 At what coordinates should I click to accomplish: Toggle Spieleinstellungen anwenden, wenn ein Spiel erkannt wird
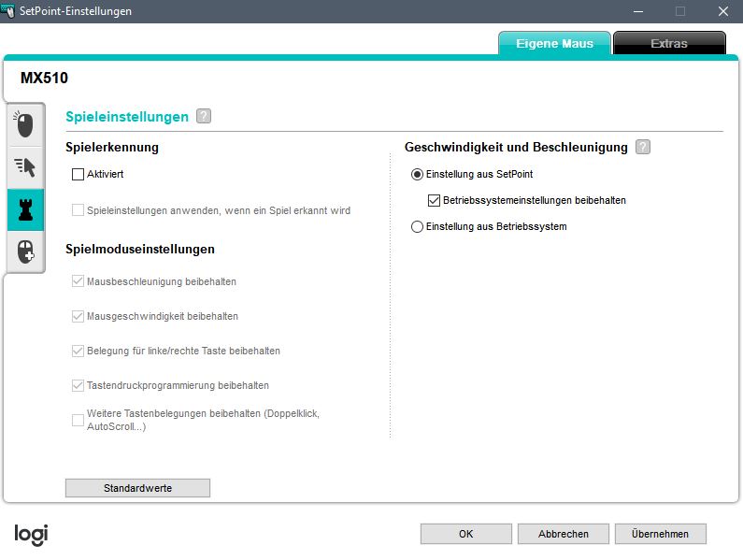click(x=78, y=210)
